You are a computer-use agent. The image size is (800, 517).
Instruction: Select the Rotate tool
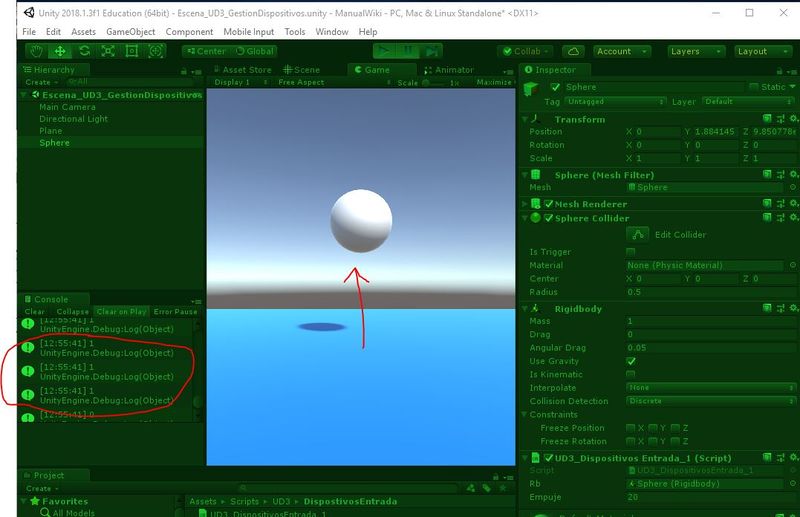(x=84, y=51)
